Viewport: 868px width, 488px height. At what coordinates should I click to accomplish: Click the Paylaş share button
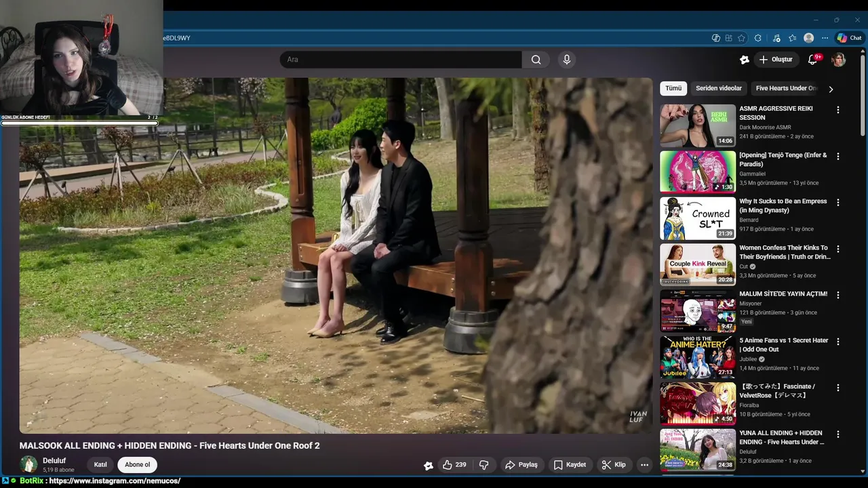[x=521, y=465]
